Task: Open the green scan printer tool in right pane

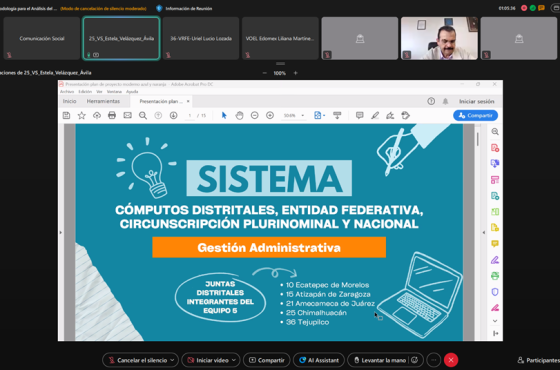Action: coord(495,276)
